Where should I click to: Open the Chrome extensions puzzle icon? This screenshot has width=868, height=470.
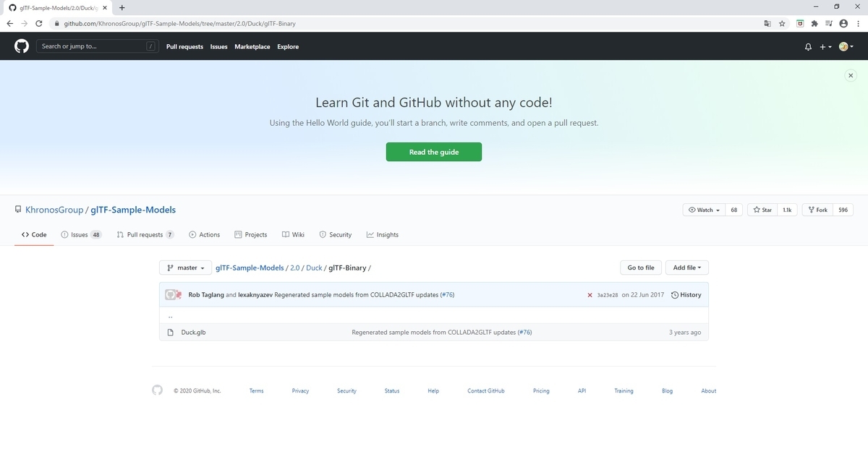coord(814,23)
